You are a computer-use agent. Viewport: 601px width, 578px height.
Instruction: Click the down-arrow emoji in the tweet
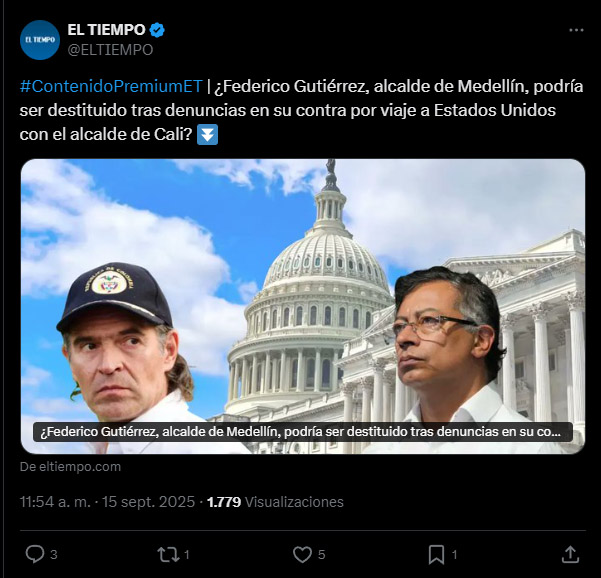[x=207, y=135]
